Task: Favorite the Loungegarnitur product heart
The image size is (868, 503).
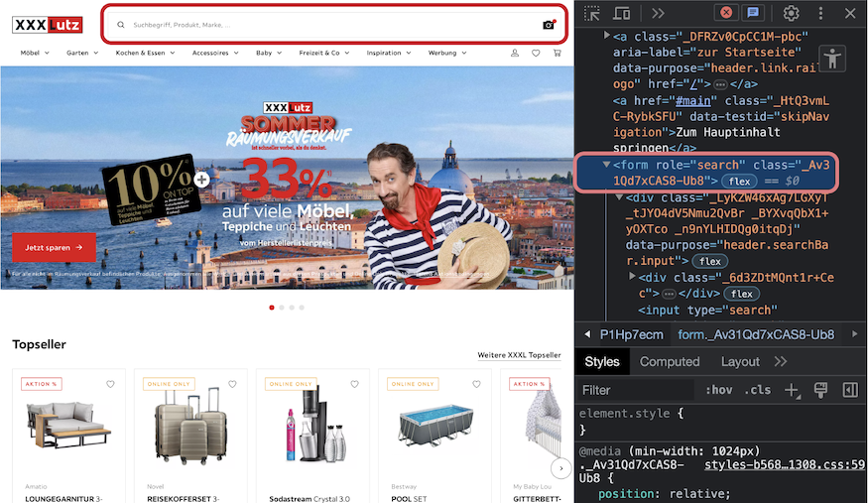Action: [111, 384]
